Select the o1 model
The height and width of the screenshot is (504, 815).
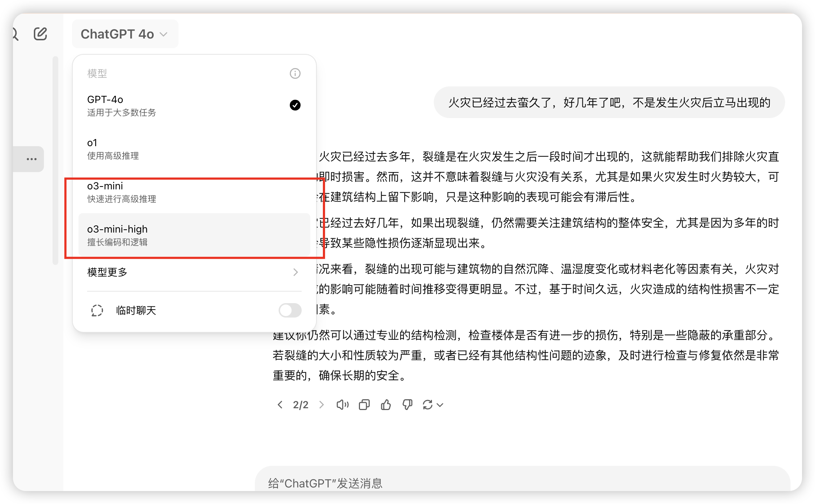(x=194, y=149)
